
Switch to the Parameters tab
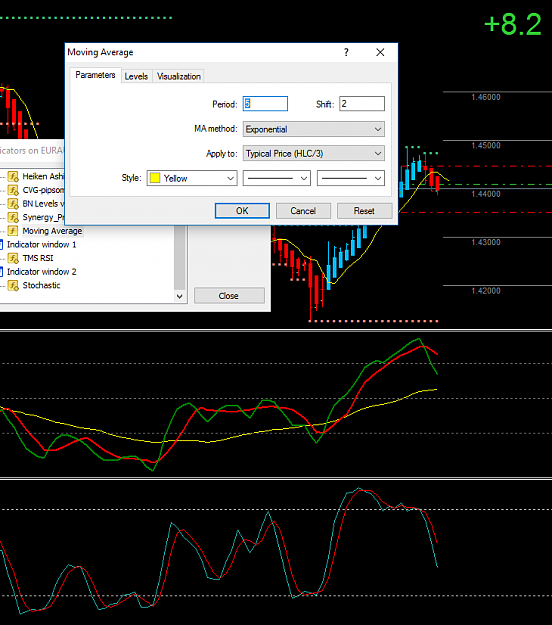95,75
